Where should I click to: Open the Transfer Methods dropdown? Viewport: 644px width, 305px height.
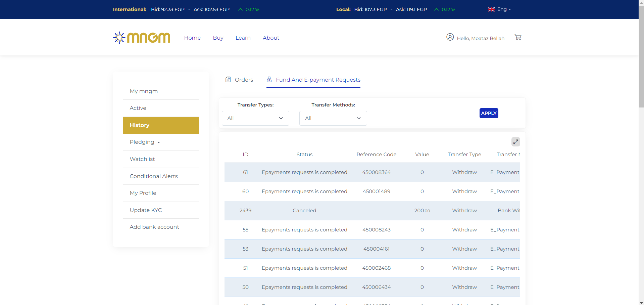pyautogui.click(x=333, y=118)
